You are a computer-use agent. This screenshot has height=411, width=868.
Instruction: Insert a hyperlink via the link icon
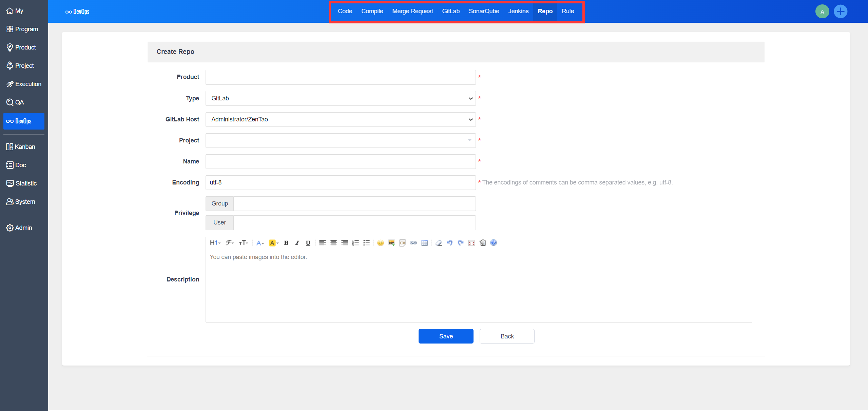click(413, 243)
